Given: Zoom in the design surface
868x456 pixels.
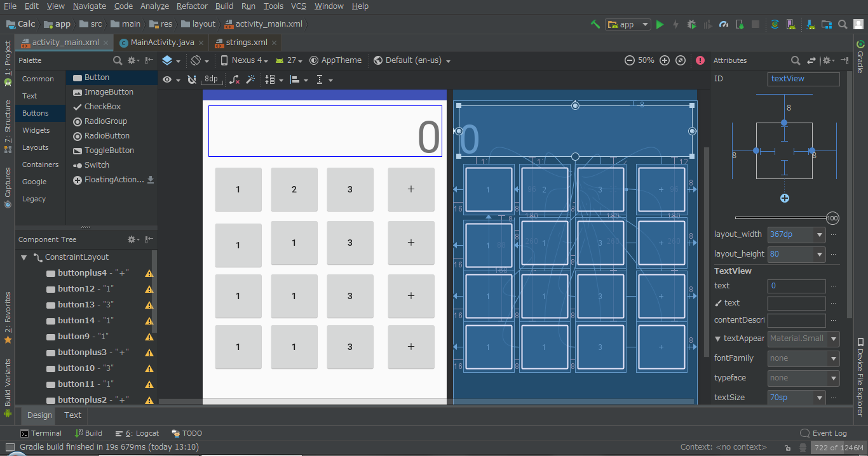Looking at the screenshot, I should point(665,60).
